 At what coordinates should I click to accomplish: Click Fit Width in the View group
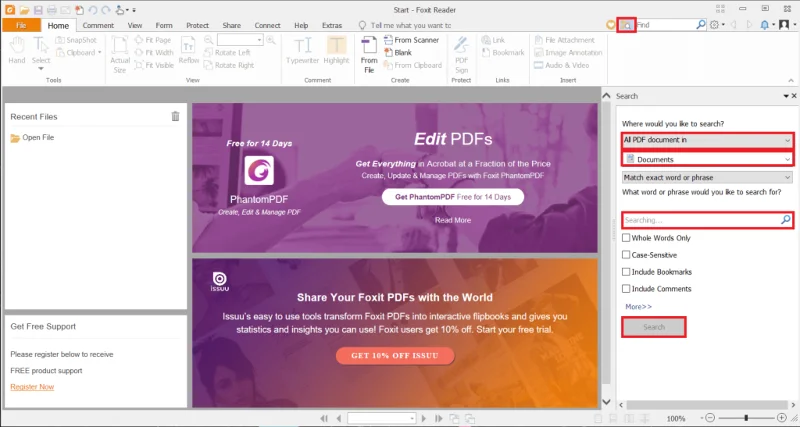pos(154,53)
